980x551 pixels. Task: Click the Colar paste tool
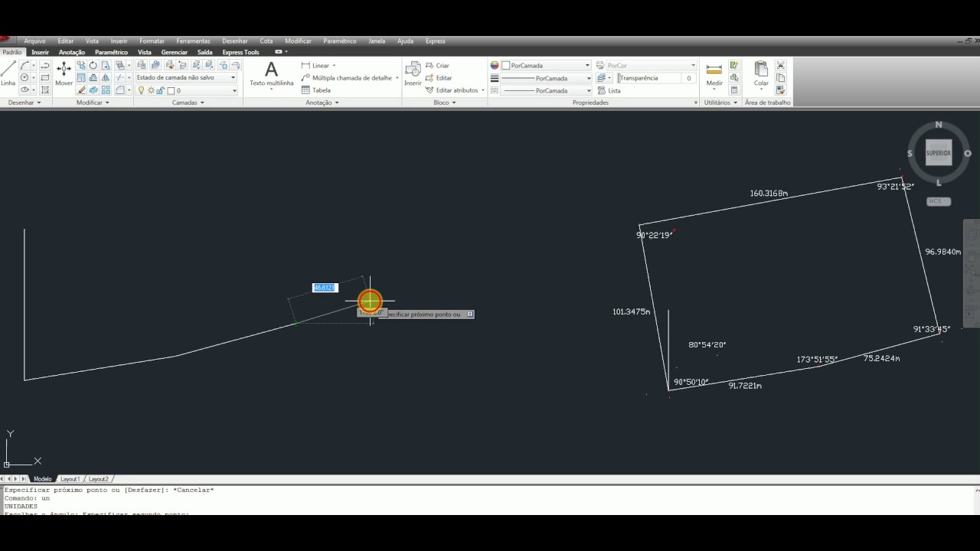pos(761,74)
